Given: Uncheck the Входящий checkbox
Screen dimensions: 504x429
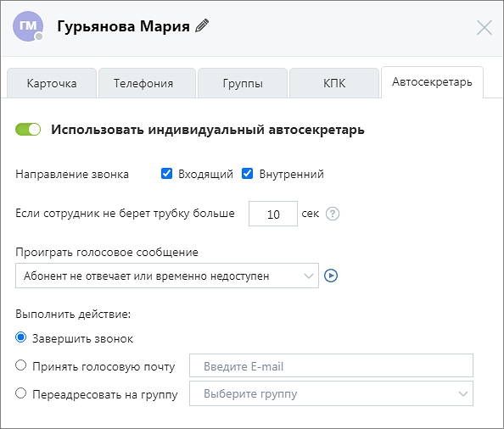Looking at the screenshot, I should (x=166, y=174).
